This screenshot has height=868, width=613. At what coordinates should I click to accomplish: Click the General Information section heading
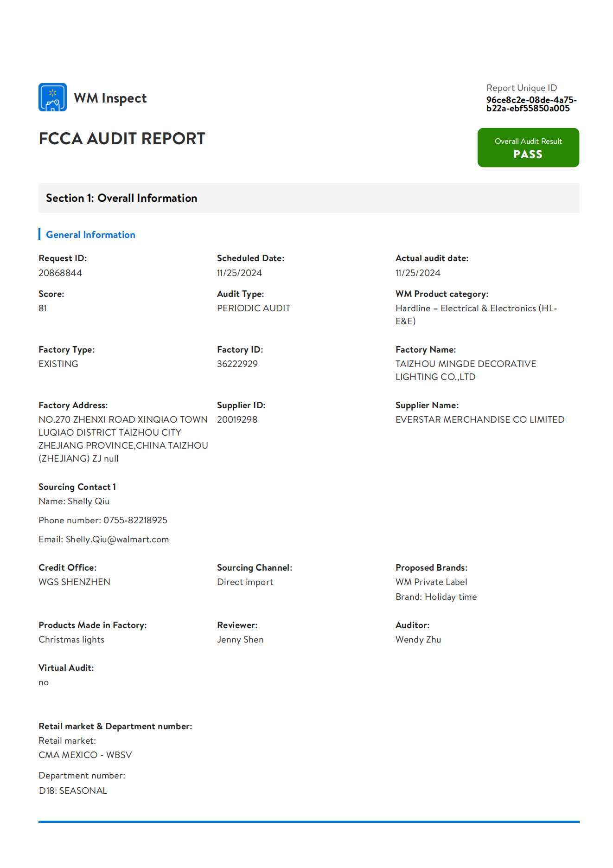[90, 235]
